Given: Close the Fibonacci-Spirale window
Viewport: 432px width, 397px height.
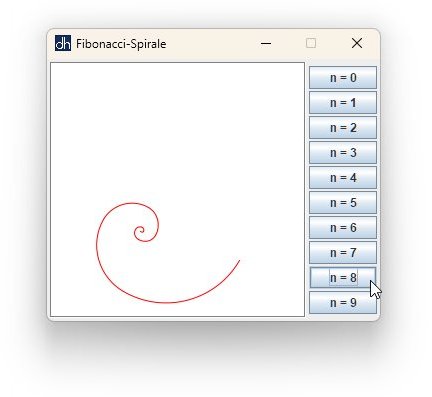Looking at the screenshot, I should pos(357,43).
